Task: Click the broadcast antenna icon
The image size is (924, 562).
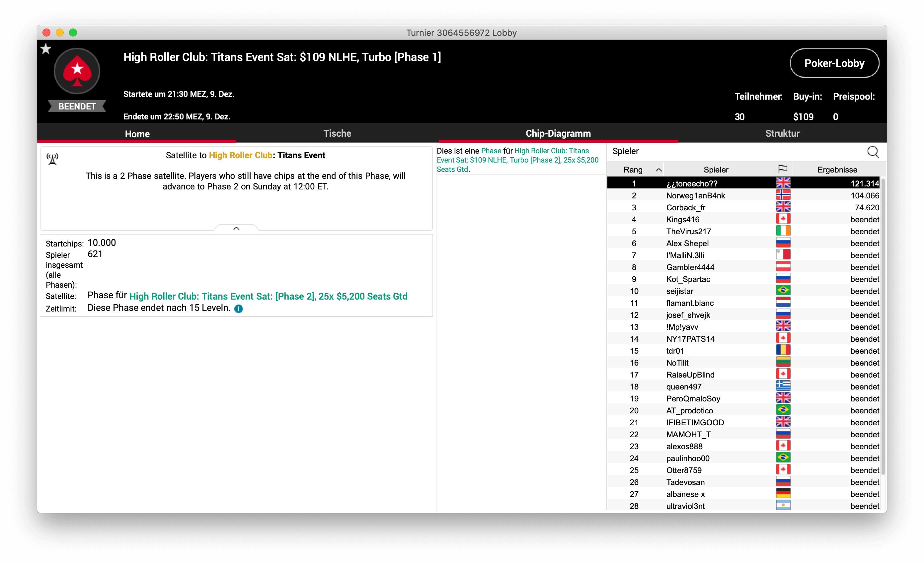Action: [52, 159]
